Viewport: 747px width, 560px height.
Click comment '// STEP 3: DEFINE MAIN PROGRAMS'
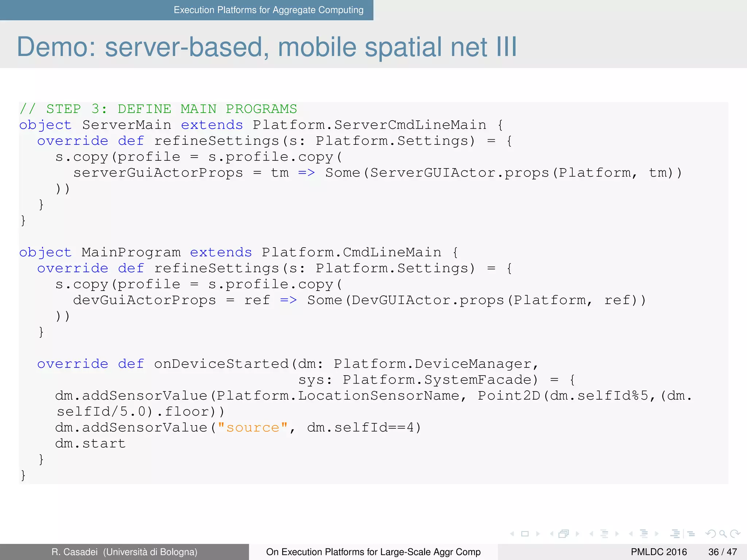pos(158,109)
